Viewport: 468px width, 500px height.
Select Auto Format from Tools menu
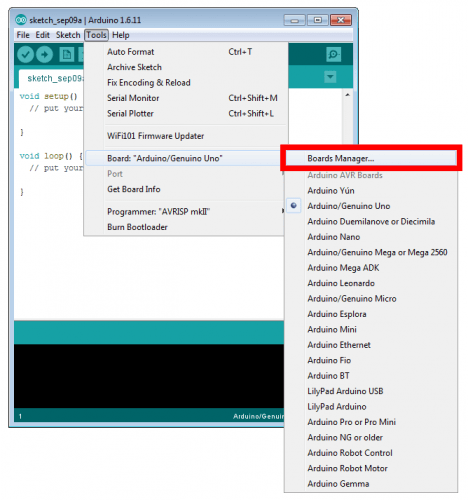click(x=186, y=52)
